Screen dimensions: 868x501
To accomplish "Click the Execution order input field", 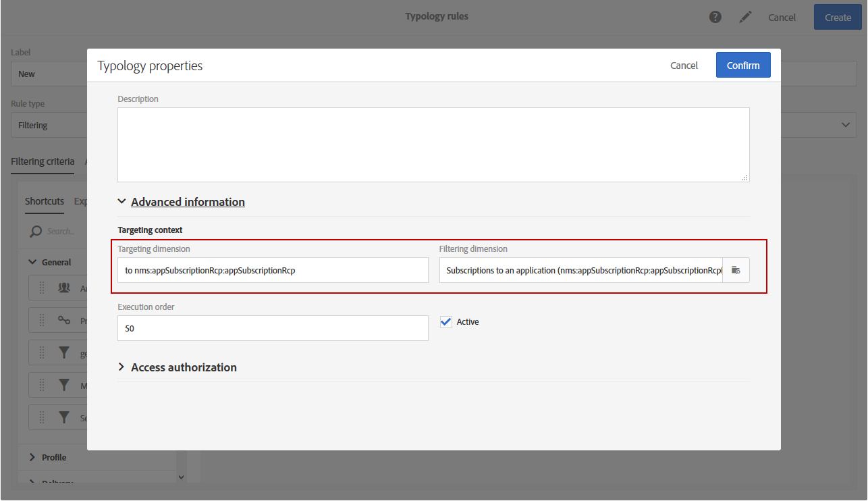I will click(x=273, y=328).
